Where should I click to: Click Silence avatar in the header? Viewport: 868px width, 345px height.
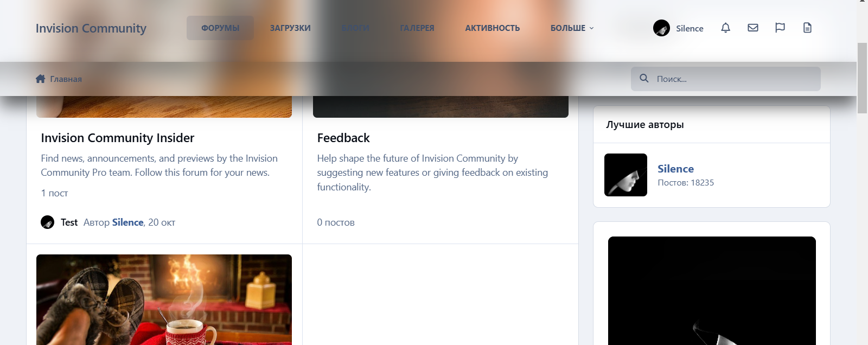[661, 28]
